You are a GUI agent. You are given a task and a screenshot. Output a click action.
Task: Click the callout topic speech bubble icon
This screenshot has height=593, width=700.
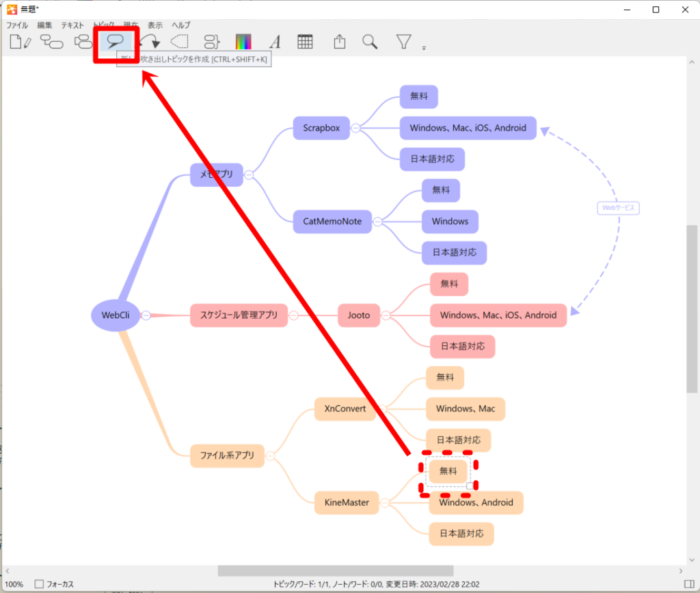(116, 42)
